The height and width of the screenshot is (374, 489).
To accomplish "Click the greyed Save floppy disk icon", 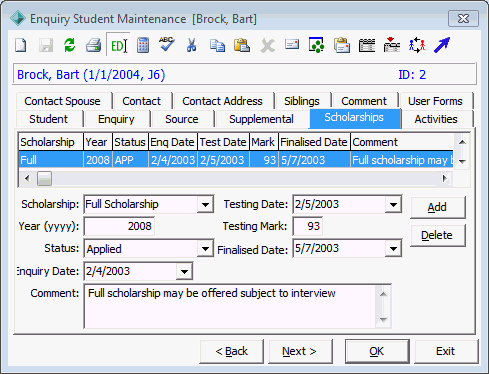I will point(46,45).
